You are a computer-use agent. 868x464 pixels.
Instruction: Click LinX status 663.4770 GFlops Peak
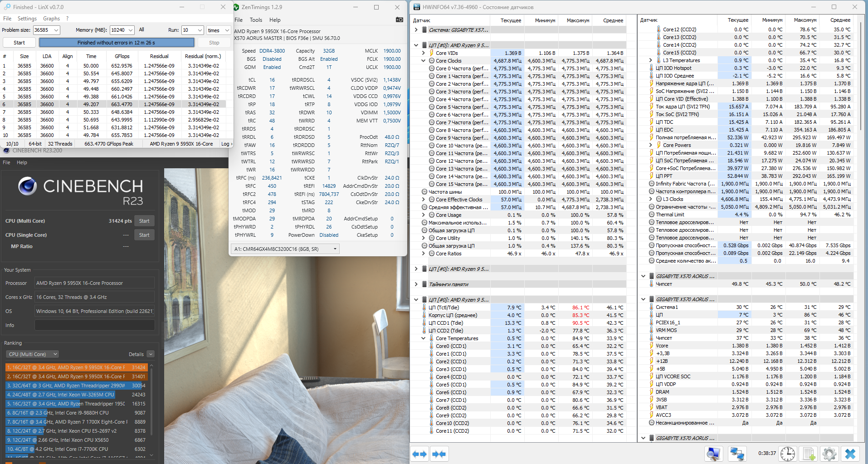pyautogui.click(x=109, y=144)
